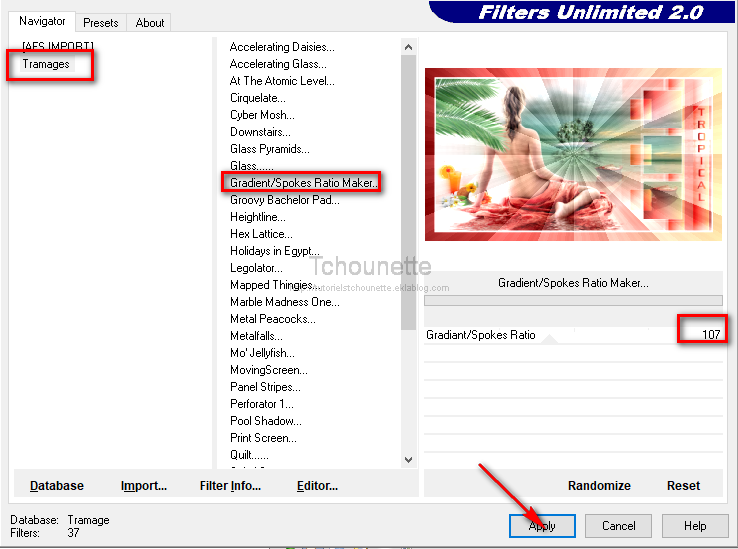Image resolution: width=738 pixels, height=549 pixels.
Task: Select the Gradient/Spokes Ratio Maker filter
Action: 303,183
